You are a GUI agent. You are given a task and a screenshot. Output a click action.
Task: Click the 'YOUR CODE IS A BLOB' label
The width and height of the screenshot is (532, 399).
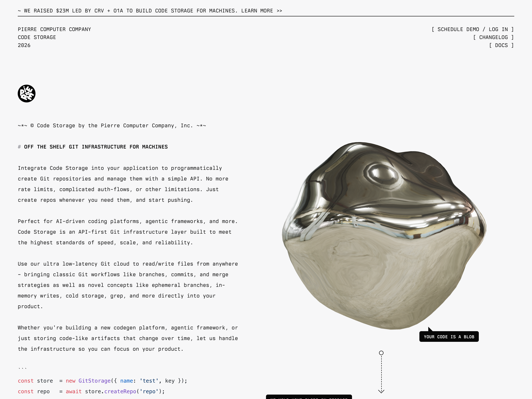(x=449, y=337)
